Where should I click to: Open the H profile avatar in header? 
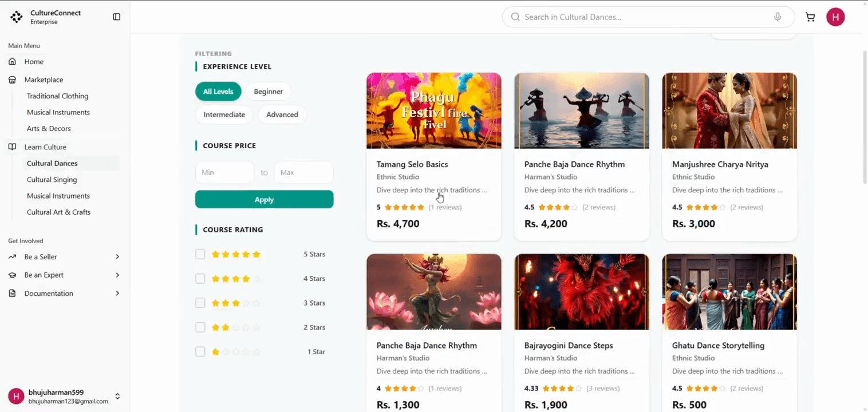click(x=835, y=17)
